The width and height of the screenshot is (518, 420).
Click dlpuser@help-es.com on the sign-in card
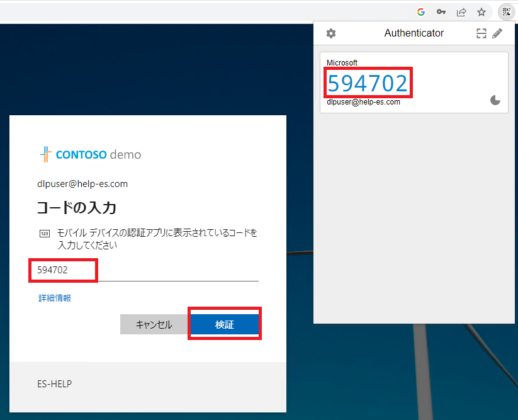coord(82,184)
